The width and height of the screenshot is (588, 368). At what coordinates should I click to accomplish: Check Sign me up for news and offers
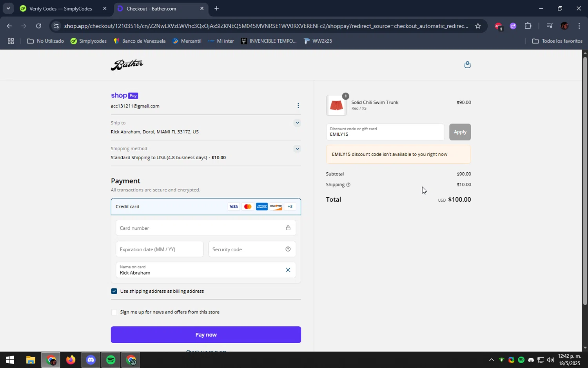point(114,312)
